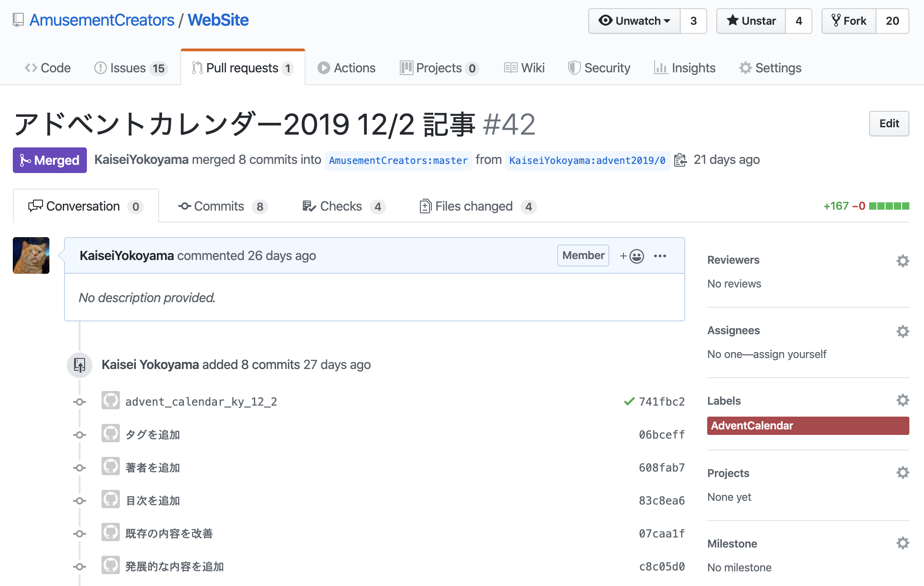Click the Unwatch dropdown button
The width and height of the screenshot is (924, 586).
coord(633,20)
